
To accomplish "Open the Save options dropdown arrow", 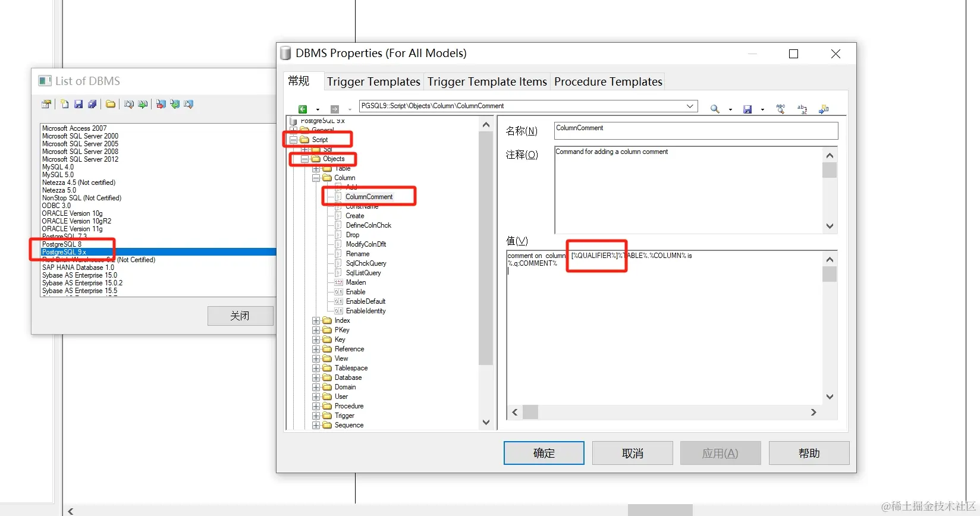I will 762,109.
